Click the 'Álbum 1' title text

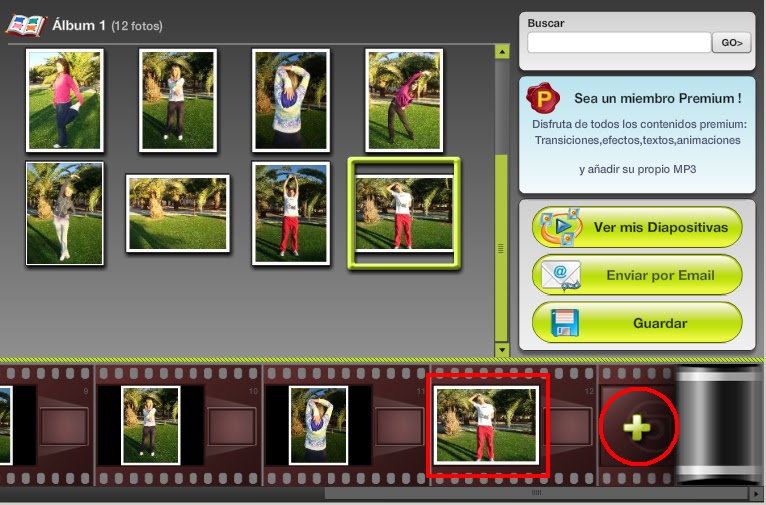pyautogui.click(x=79, y=25)
